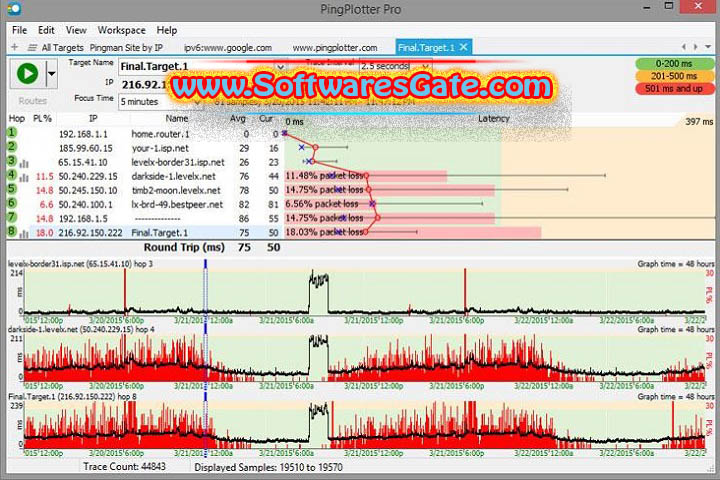
Task: Open the File menu
Action: [19, 30]
